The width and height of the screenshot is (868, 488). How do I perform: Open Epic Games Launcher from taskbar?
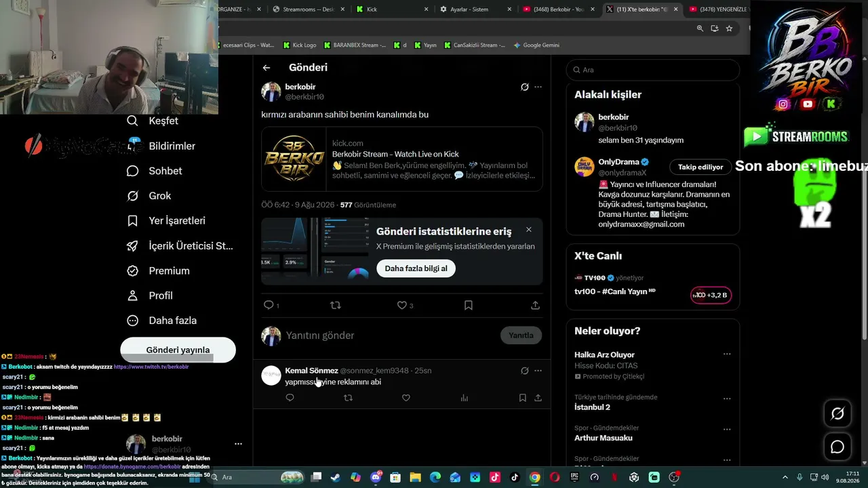tap(574, 477)
